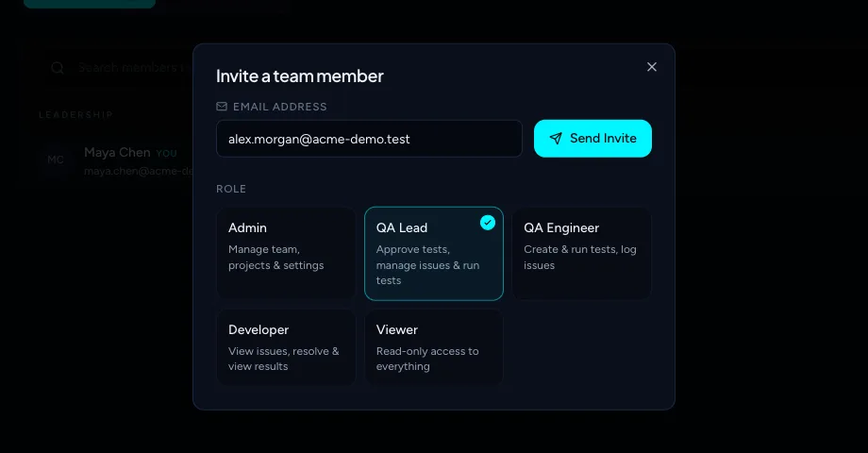Screen dimensions: 868x453
Task: Select the Admin role card
Action: (286, 254)
